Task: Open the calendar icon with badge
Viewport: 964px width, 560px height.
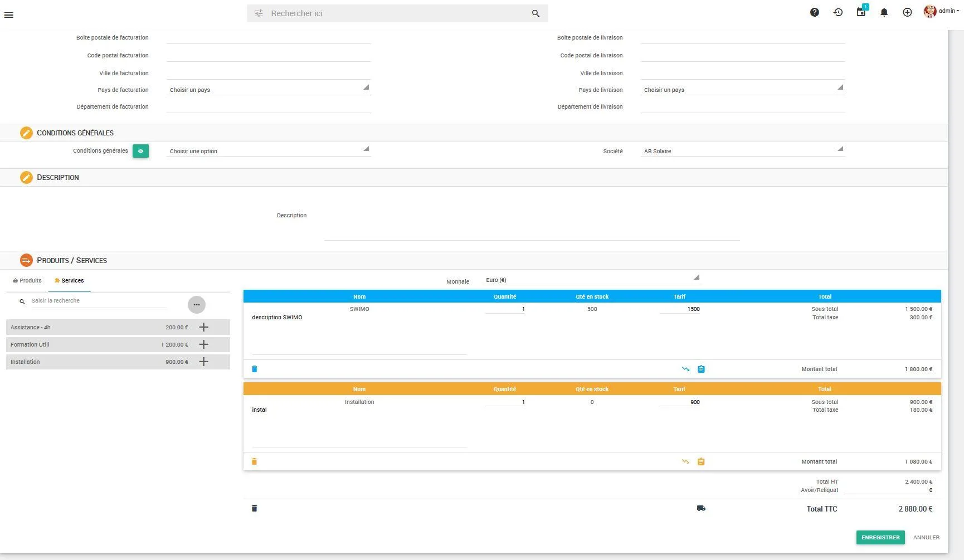Action: pyautogui.click(x=861, y=11)
